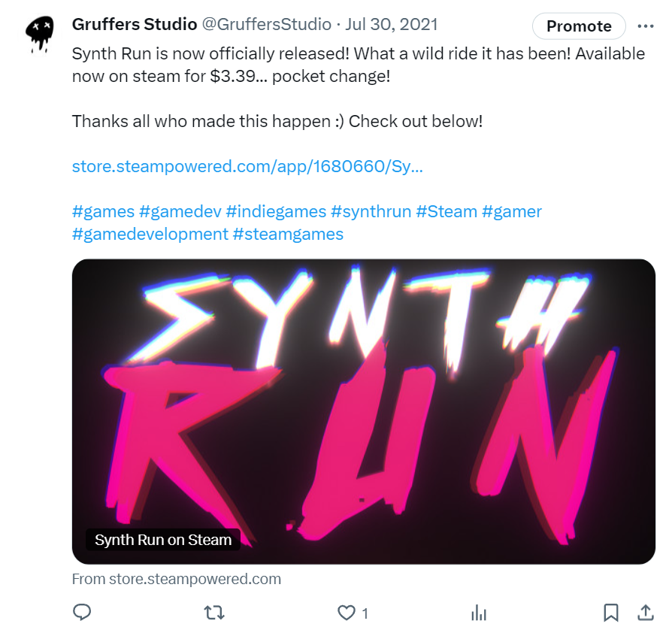Image resolution: width=672 pixels, height=636 pixels.
Task: Click the Gruffers Studio profile avatar
Action: pos(37,33)
